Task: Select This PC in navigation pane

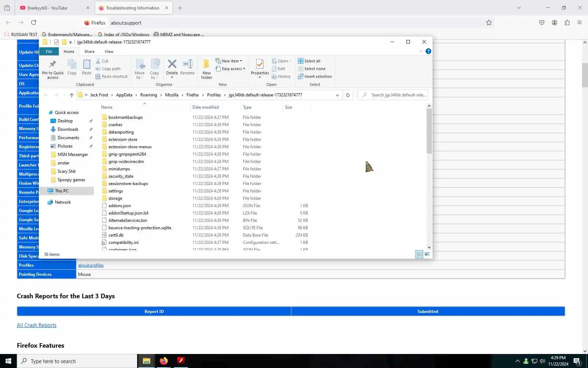Action: pyautogui.click(x=62, y=191)
